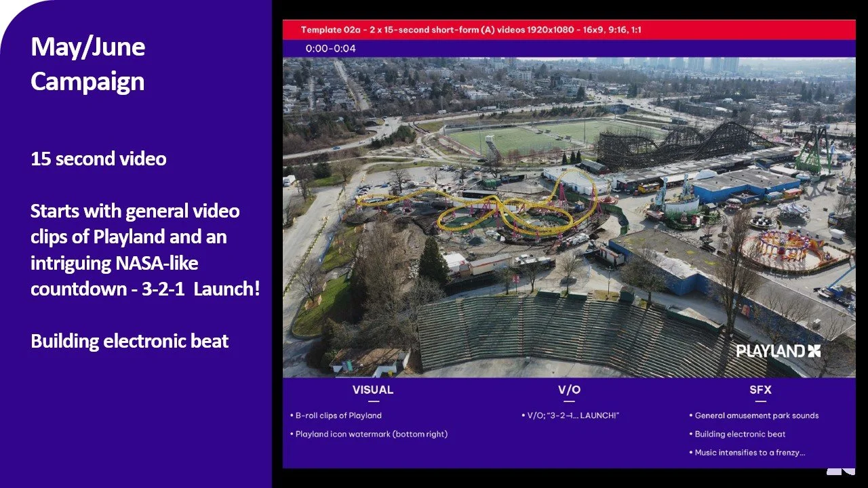This screenshot has width=868, height=488.
Task: Select the 'V/O' column heading
Action: [569, 390]
